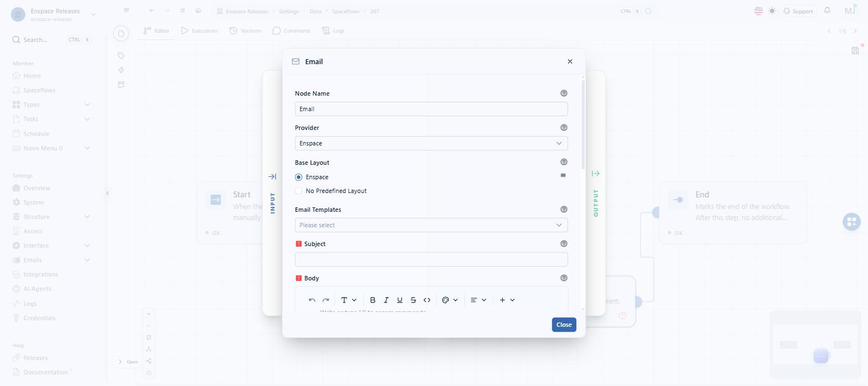
Task: Show help for Node Name
Action: [564, 93]
